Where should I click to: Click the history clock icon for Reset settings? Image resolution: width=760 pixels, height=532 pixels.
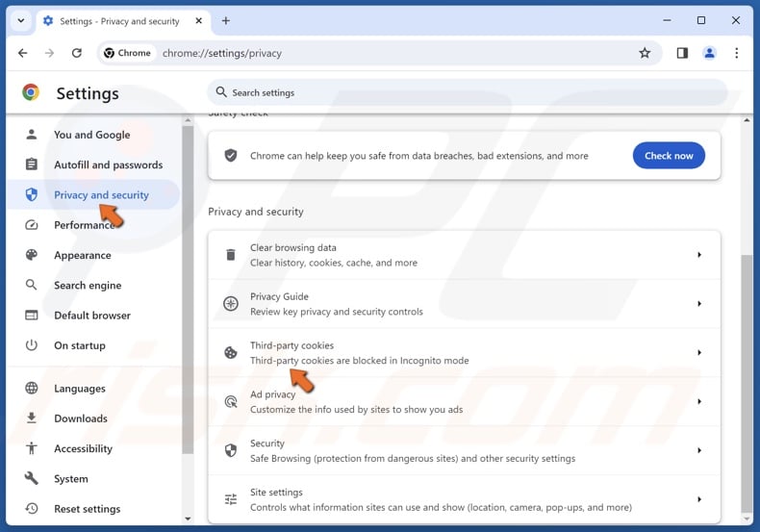(32, 508)
